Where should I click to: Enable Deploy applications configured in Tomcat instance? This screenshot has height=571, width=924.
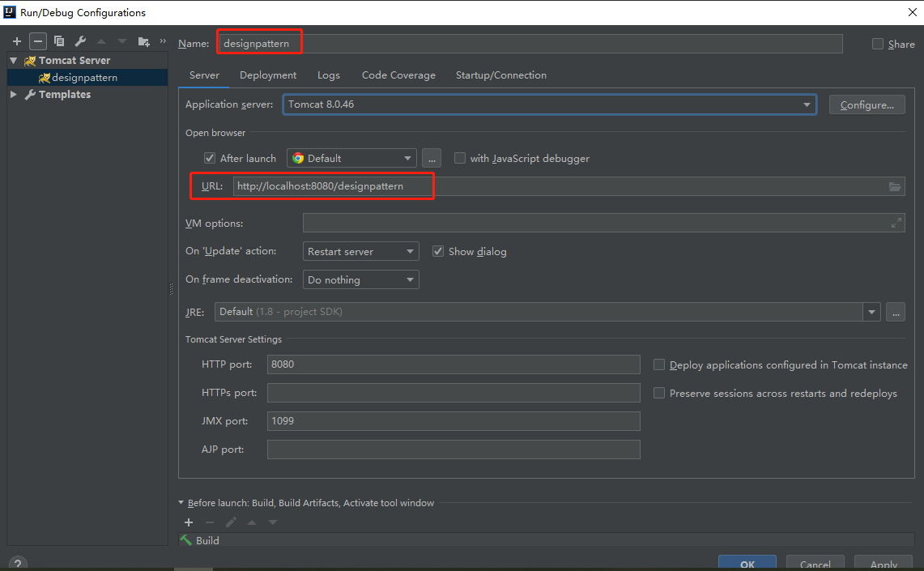(659, 364)
